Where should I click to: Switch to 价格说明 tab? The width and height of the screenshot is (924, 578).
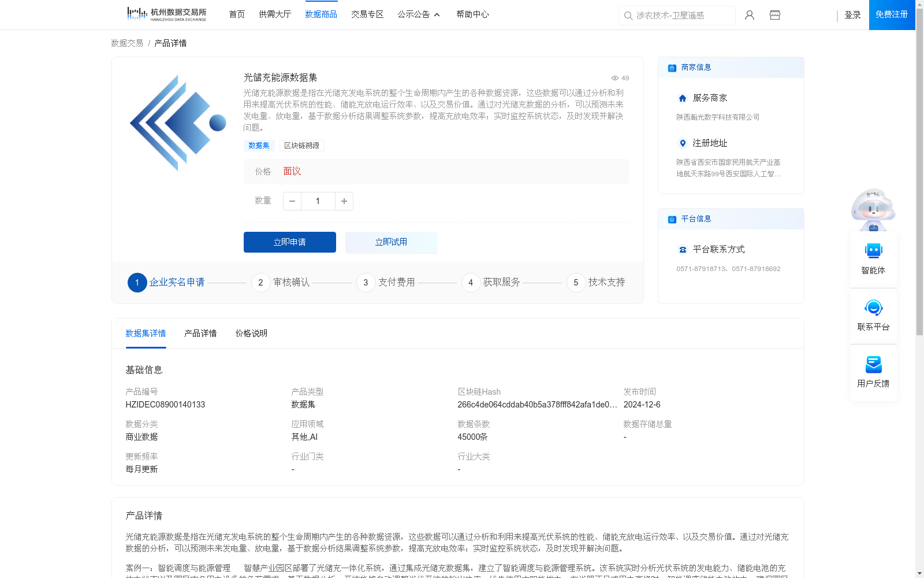[x=251, y=334]
